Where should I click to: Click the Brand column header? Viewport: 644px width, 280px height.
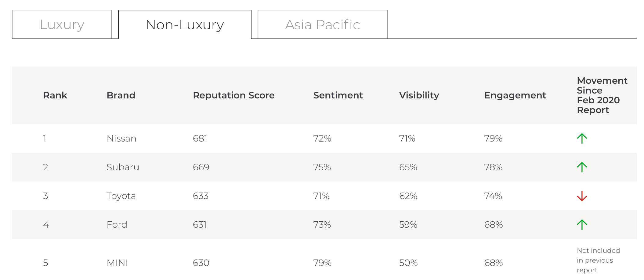pos(121,95)
